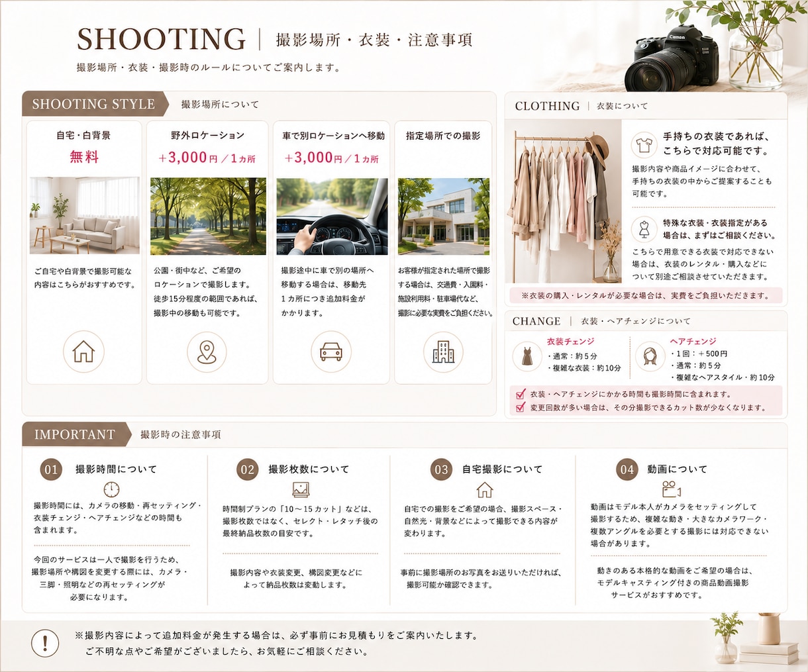Click the CHANGE heading
Viewport: 808px width, 672px height.
click(536, 321)
